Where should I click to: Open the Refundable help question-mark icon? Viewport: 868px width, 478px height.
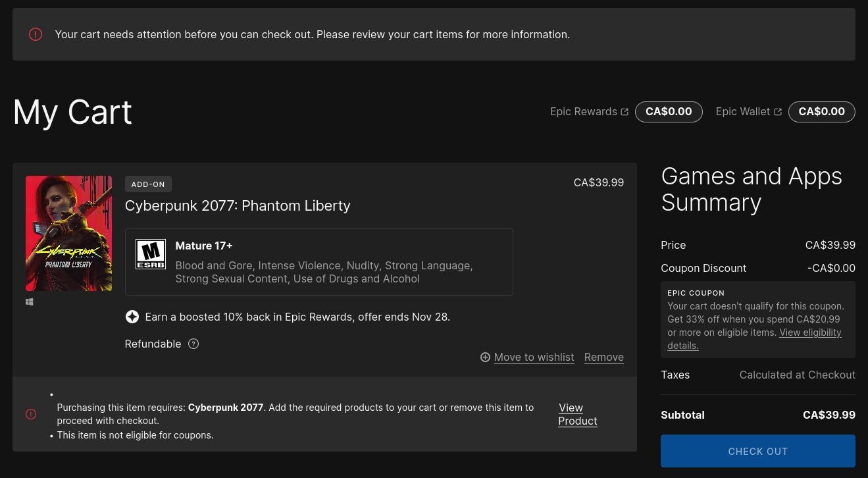(193, 344)
